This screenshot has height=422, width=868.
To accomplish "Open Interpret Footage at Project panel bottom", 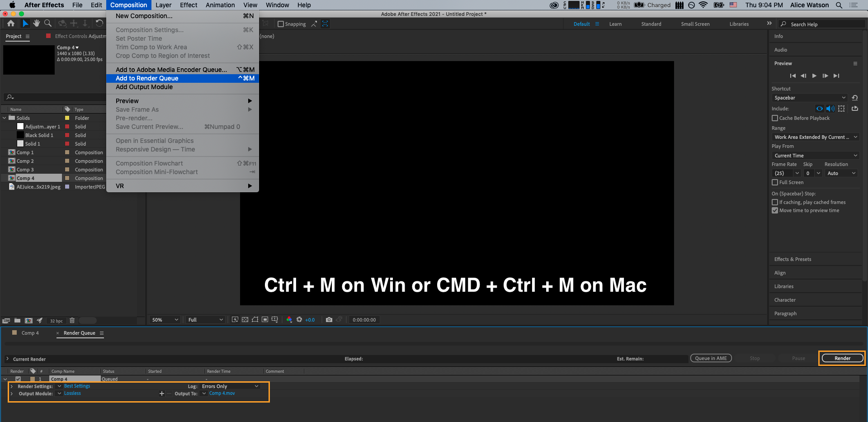I will [6, 320].
